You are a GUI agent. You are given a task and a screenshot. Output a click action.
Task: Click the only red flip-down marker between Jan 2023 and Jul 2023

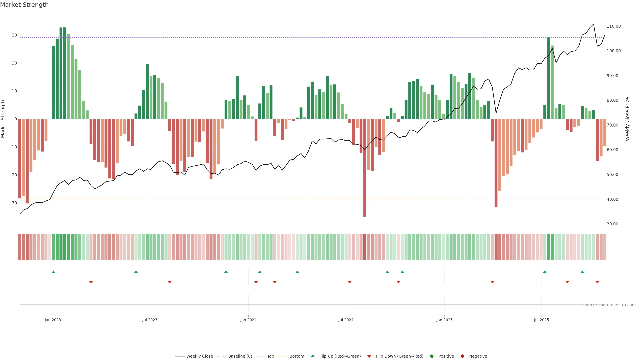coord(91,282)
